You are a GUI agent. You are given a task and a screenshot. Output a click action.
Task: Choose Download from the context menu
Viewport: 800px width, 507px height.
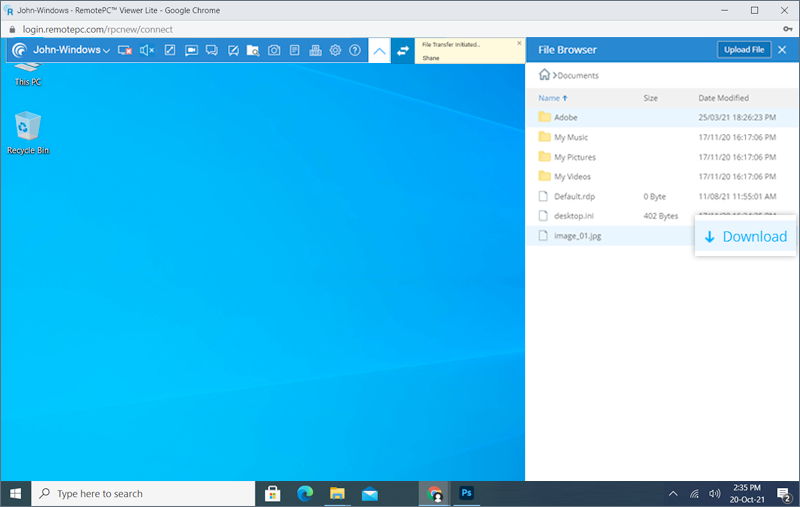746,237
